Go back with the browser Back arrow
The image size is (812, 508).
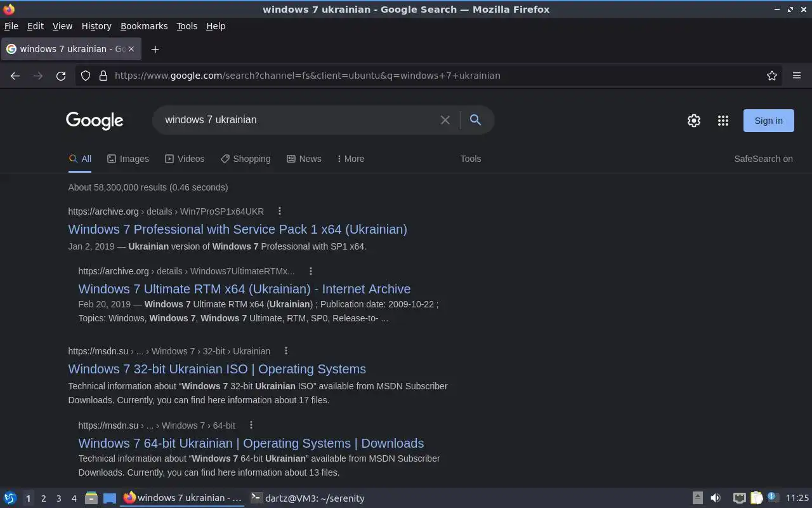point(15,76)
